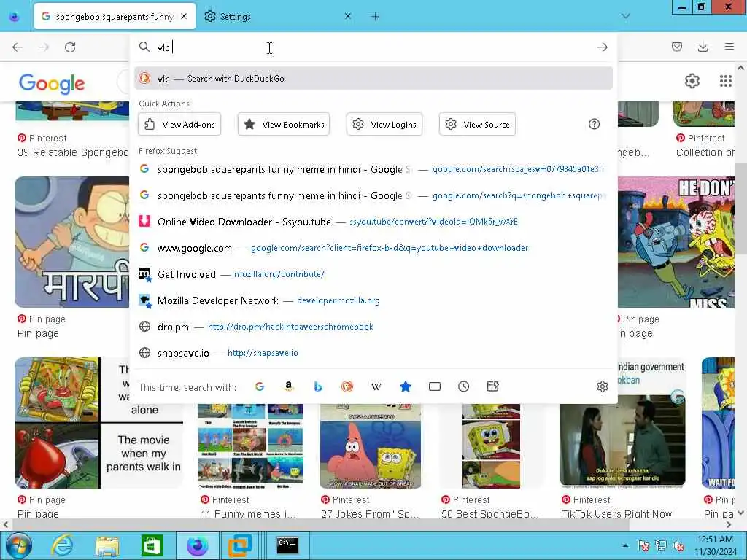Image resolution: width=747 pixels, height=560 pixels.
Task: Open File Explorer from taskbar
Action: click(107, 545)
